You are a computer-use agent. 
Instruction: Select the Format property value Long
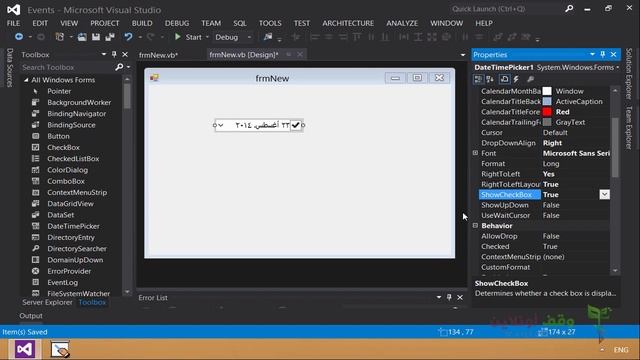coord(551,164)
